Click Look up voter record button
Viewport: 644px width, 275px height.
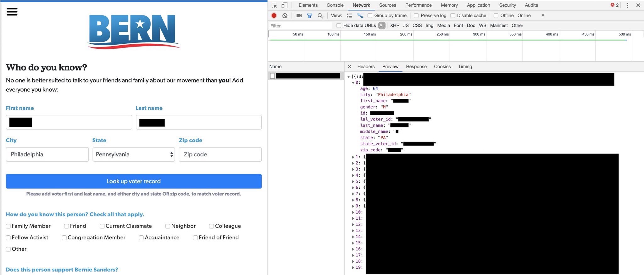click(134, 181)
